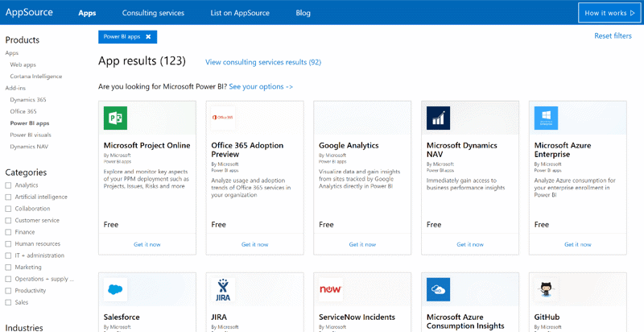Go to Consulting services tab
The height and width of the screenshot is (332, 644).
click(153, 13)
